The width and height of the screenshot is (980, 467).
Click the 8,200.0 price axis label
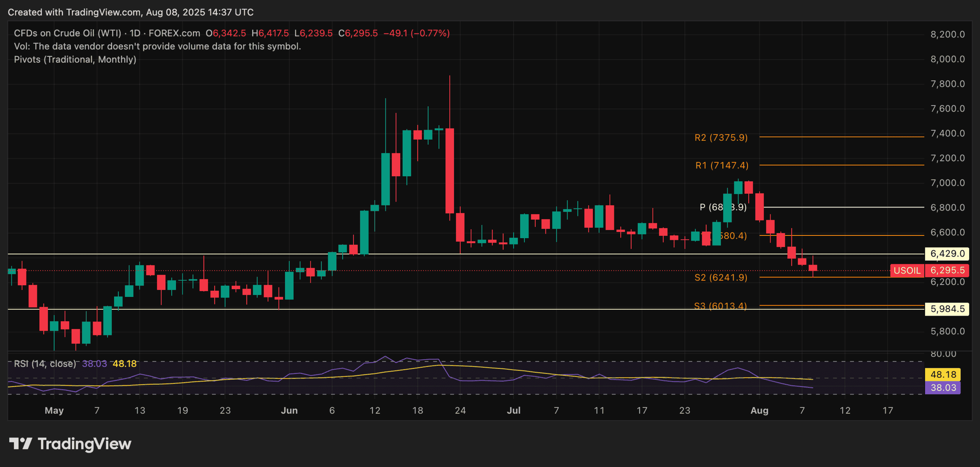click(x=948, y=35)
